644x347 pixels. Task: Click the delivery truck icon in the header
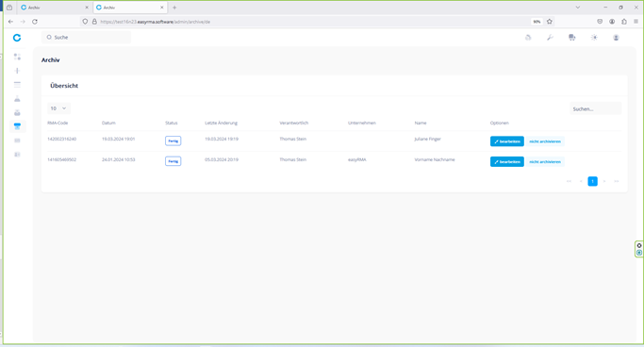click(x=571, y=38)
